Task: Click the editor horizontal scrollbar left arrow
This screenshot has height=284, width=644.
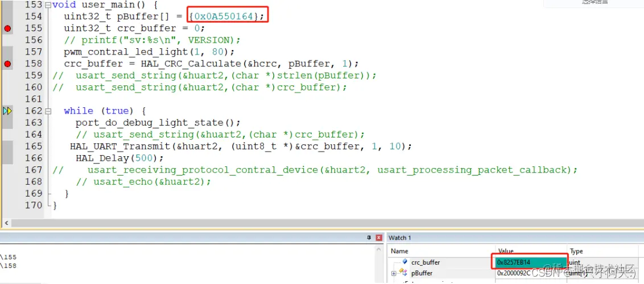Action: 6,223
